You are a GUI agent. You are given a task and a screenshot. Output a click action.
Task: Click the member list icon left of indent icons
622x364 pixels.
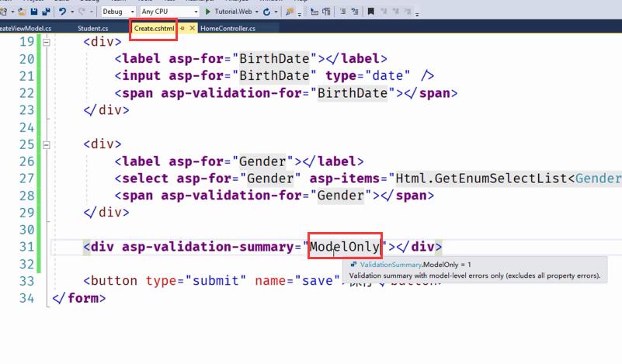click(x=314, y=12)
